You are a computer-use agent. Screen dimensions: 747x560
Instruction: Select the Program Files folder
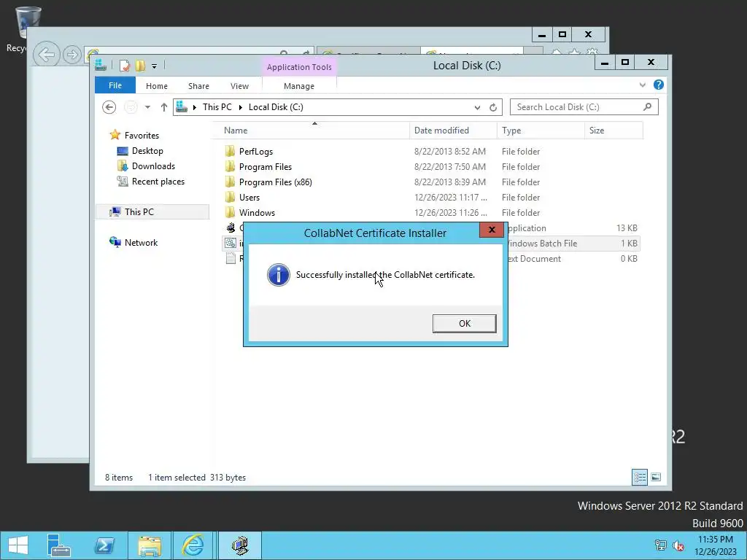[x=266, y=167]
